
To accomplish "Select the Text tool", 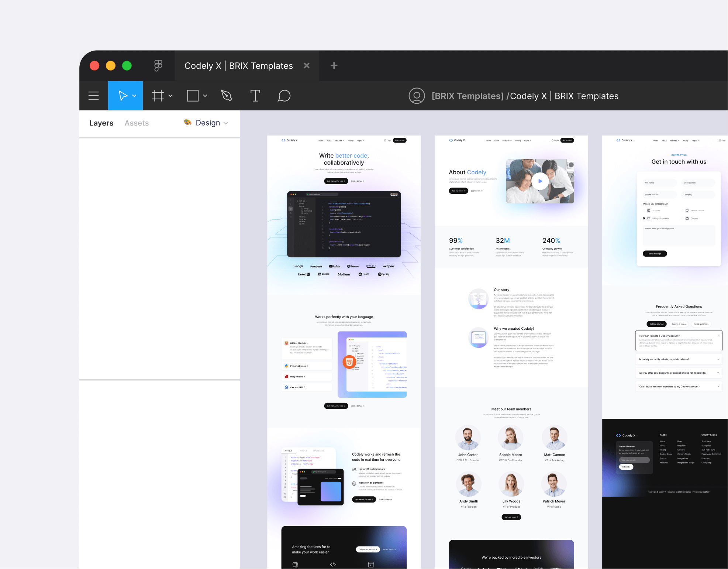I will pos(255,96).
